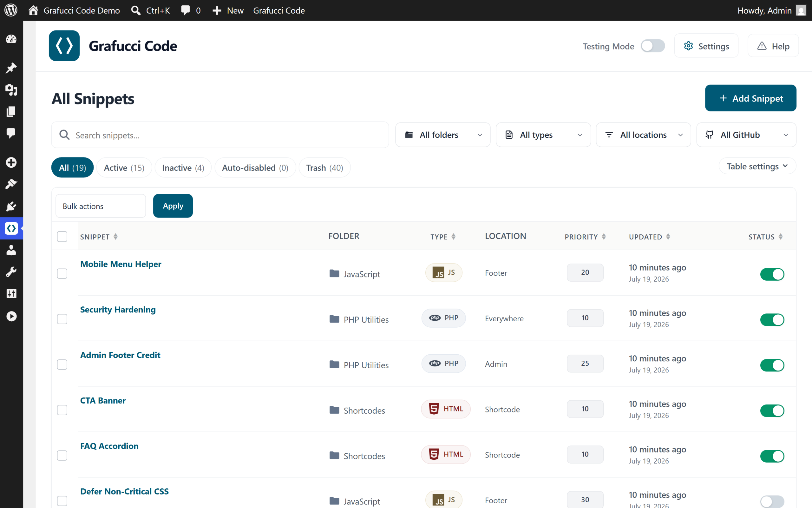This screenshot has width=812, height=508.
Task: Open the All GitHub dropdown
Action: point(746,135)
